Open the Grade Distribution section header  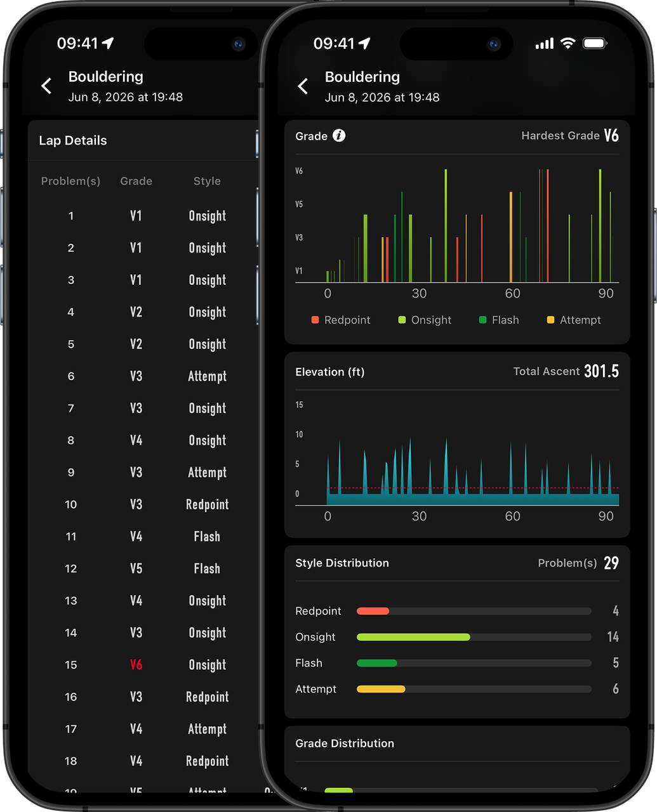[x=345, y=743]
